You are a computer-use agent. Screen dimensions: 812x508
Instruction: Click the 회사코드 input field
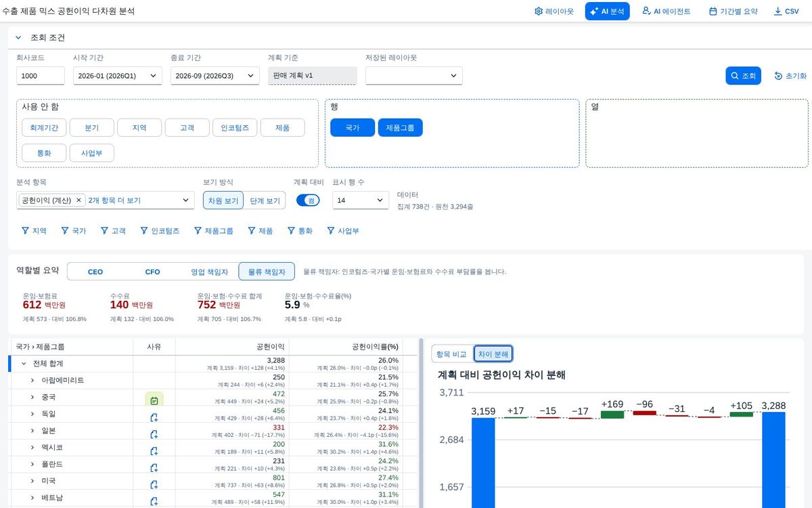pos(41,76)
